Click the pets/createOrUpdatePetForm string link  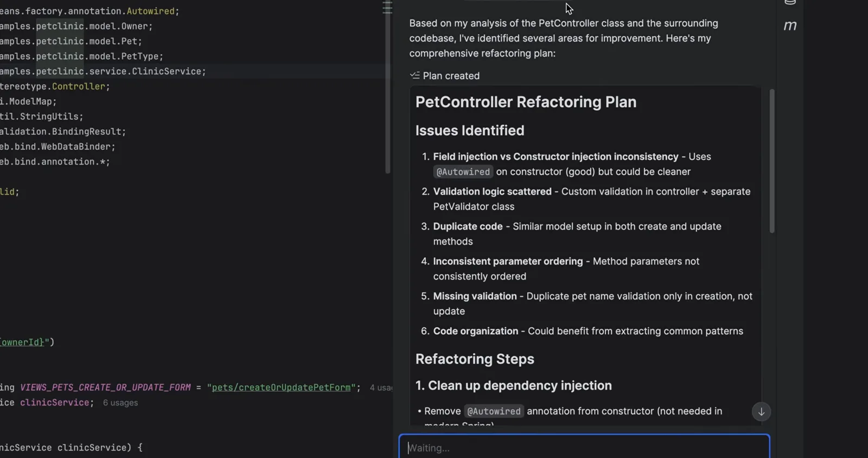[281, 387]
